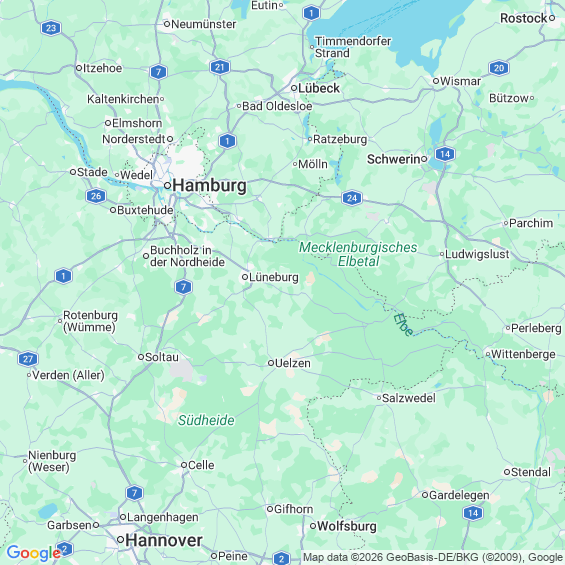This screenshot has width=565, height=565.
Task: Click the Rostock city label
Action: pyautogui.click(x=524, y=18)
